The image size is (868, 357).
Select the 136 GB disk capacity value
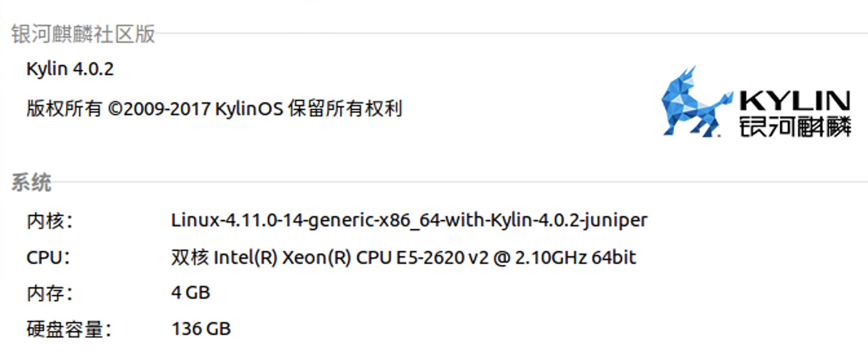201,329
